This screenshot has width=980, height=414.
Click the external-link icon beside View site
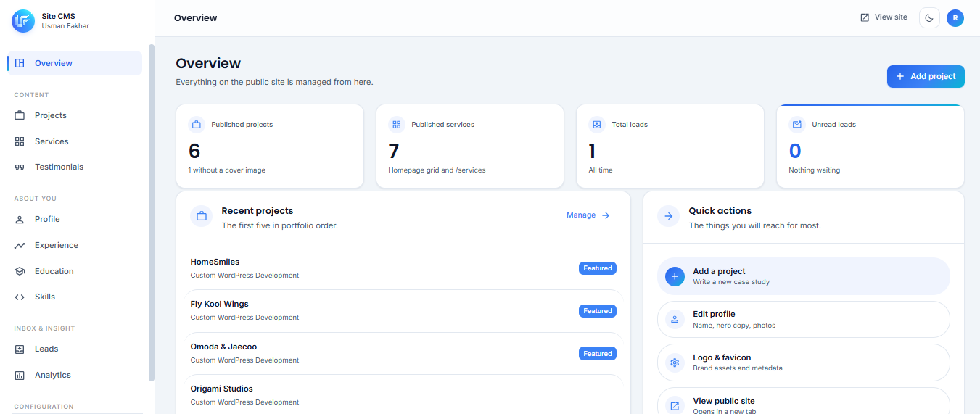(865, 17)
